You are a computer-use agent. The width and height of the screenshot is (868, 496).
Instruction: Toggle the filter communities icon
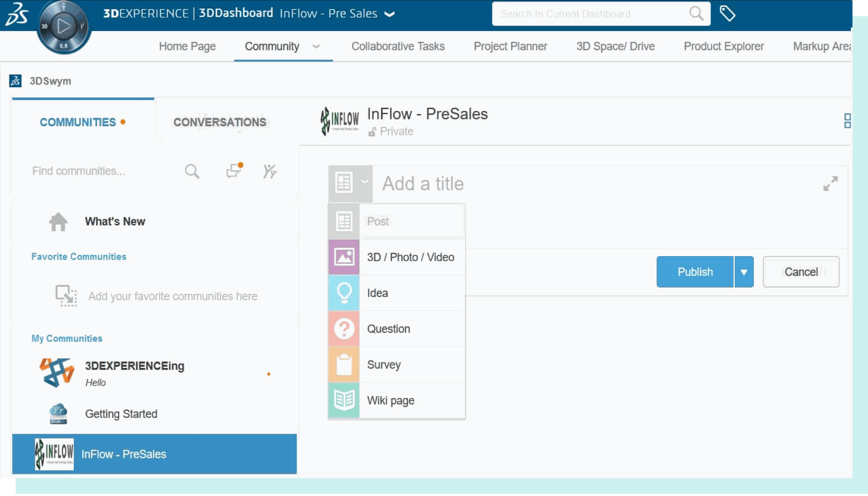click(x=270, y=171)
